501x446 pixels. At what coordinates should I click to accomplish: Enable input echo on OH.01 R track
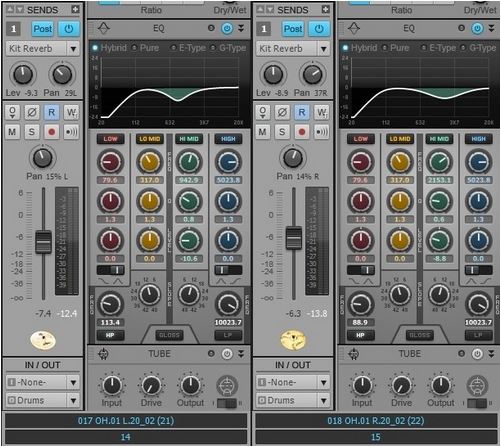coord(322,132)
